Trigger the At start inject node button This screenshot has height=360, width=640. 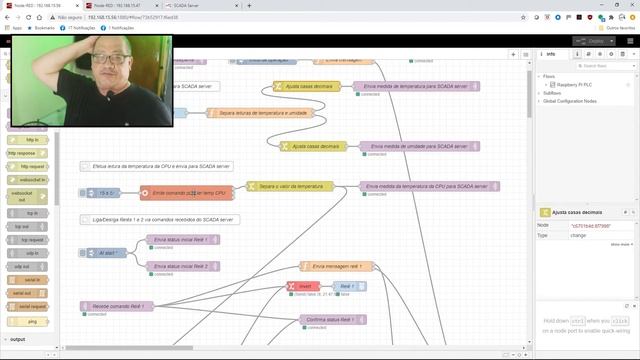82,253
